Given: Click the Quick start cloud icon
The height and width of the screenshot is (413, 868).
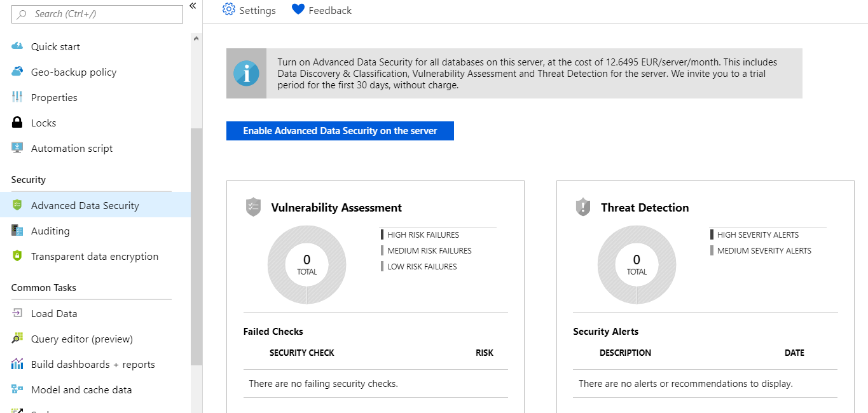Looking at the screenshot, I should tap(18, 46).
